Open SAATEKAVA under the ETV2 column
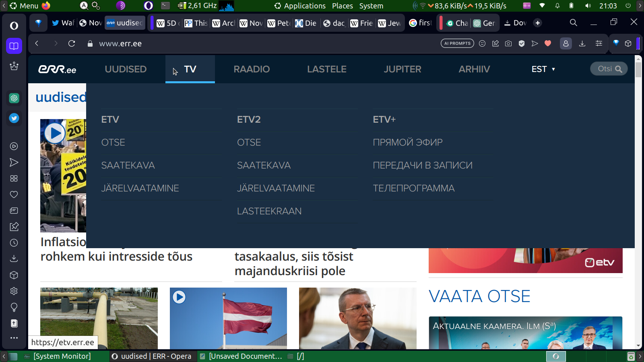 point(264,165)
